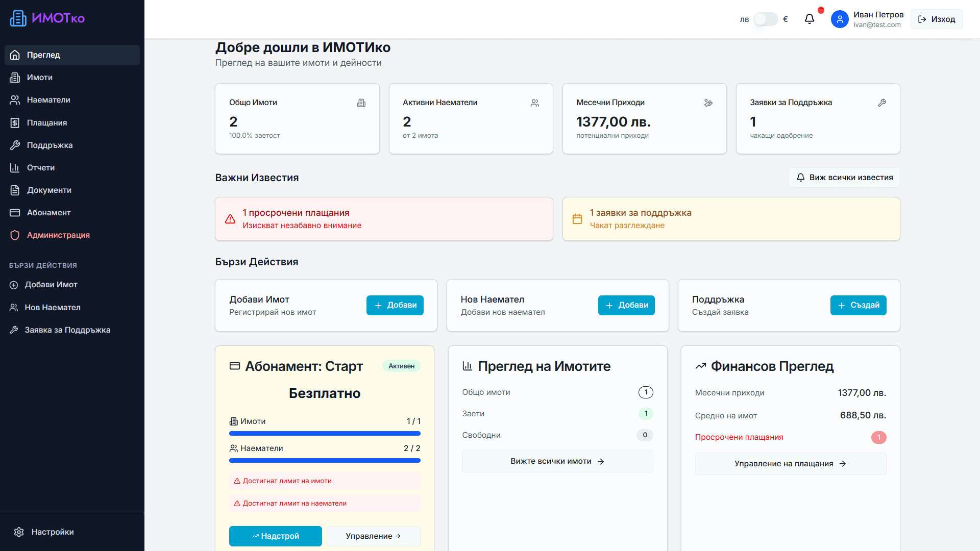This screenshot has width=980, height=551.
Task: Click Виж всички известия button
Action: tap(844, 178)
